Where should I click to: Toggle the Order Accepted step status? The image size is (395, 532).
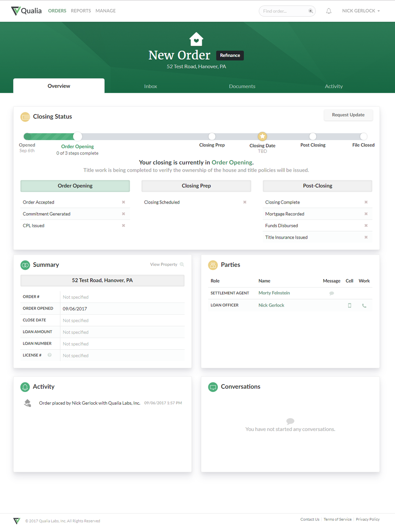click(124, 202)
